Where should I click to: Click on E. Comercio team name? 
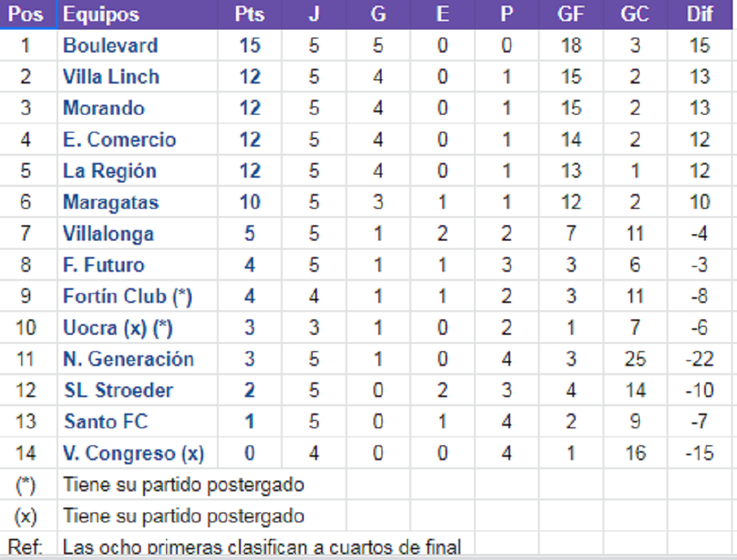coord(120,140)
